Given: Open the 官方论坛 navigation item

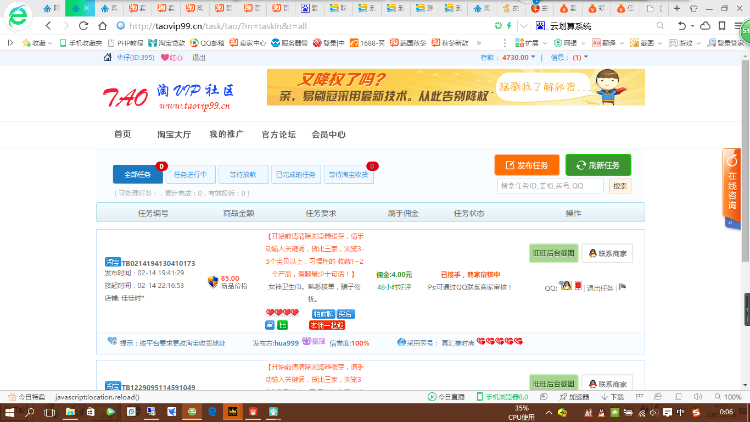Looking at the screenshot, I should [x=278, y=134].
